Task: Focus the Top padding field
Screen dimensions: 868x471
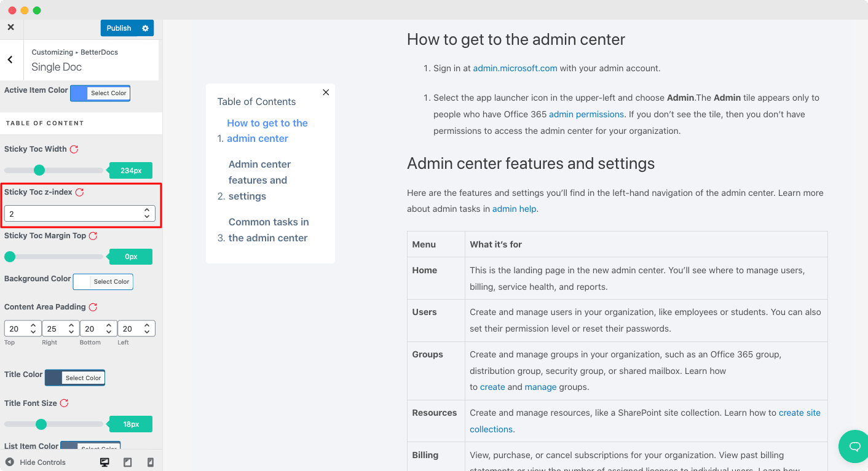Action: coord(23,329)
